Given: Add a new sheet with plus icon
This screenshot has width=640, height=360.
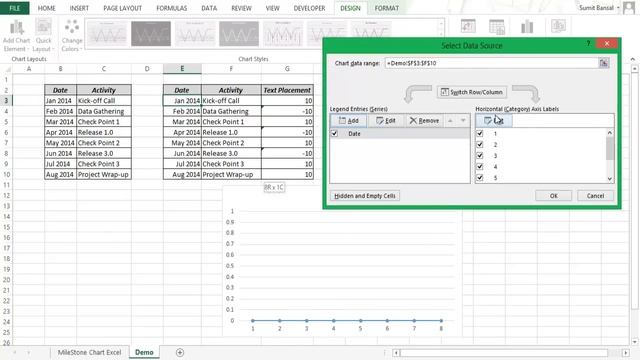Looking at the screenshot, I should pos(180,352).
